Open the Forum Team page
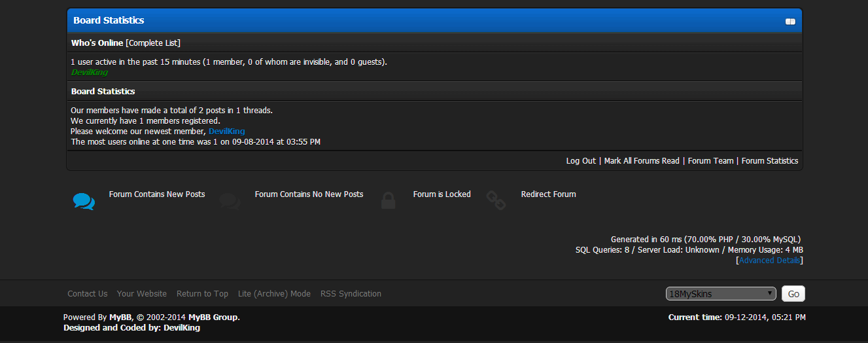This screenshot has width=868, height=343. pyautogui.click(x=710, y=161)
